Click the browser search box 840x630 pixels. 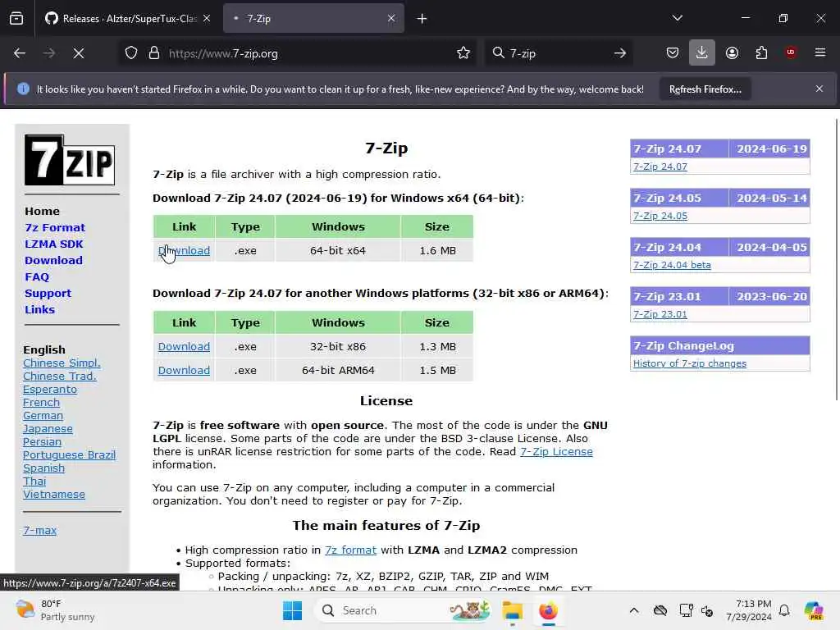click(557, 53)
